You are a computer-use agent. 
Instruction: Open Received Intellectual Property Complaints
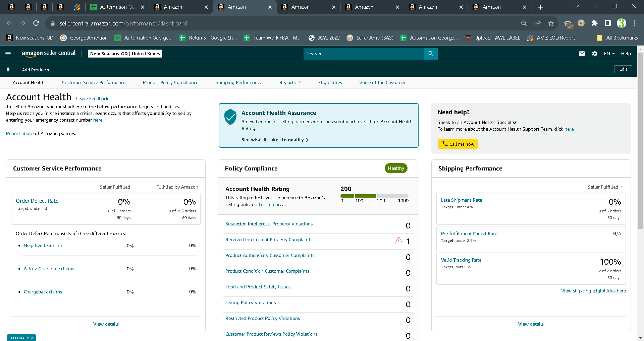coord(269,240)
